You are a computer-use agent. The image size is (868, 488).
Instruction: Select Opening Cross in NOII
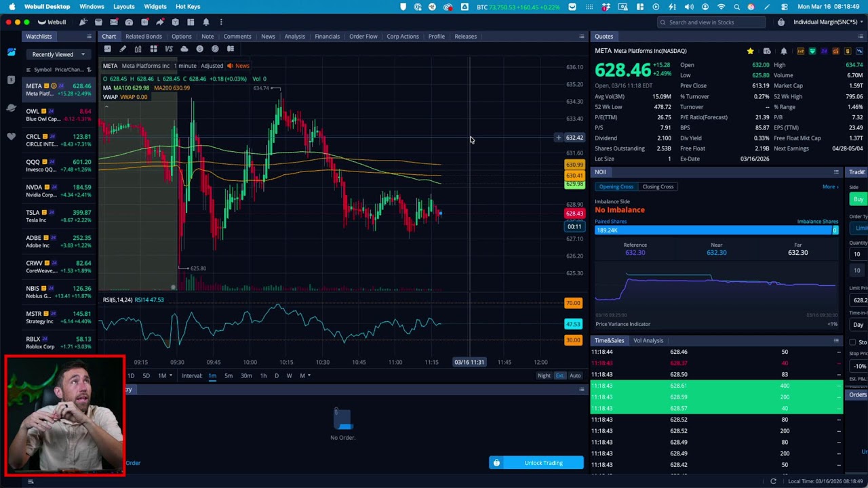pos(616,186)
